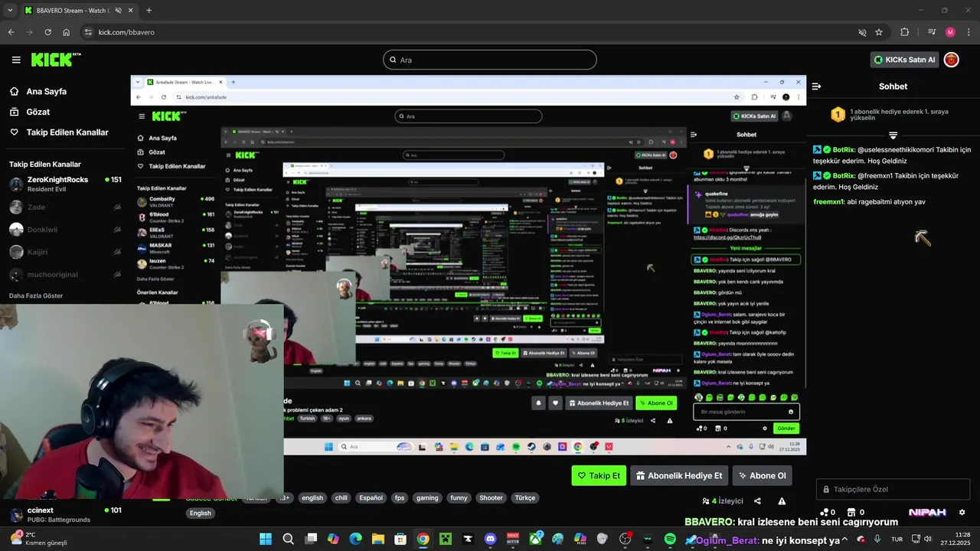Toggle site sound mute in address bar
The image size is (980, 551).
point(861,32)
